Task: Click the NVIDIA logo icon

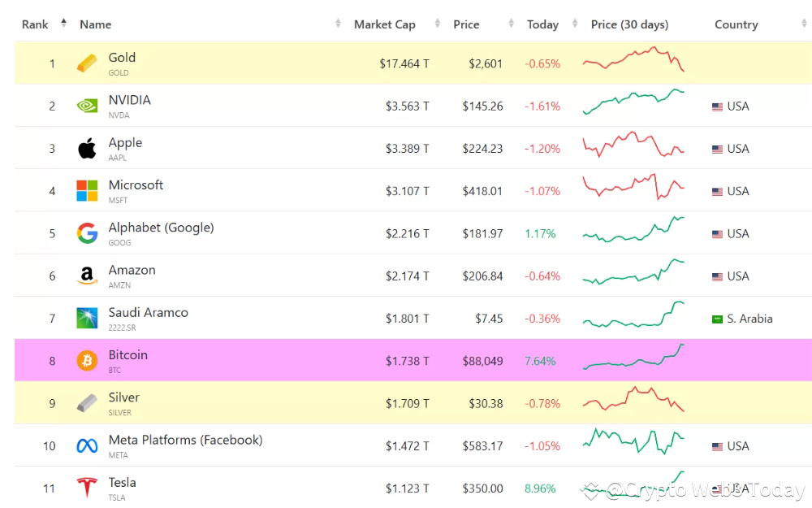Action: pyautogui.click(x=87, y=106)
